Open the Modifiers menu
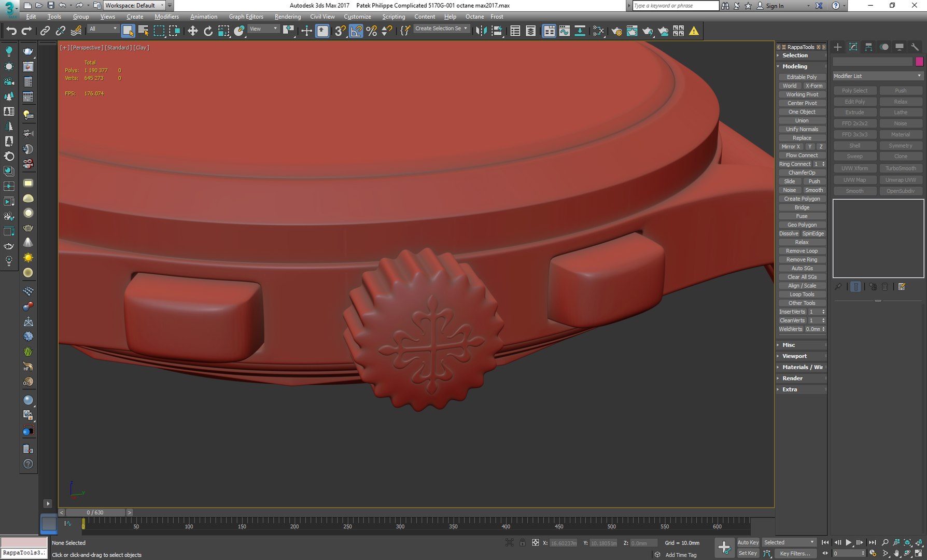The height and width of the screenshot is (560, 927). pyautogui.click(x=166, y=17)
